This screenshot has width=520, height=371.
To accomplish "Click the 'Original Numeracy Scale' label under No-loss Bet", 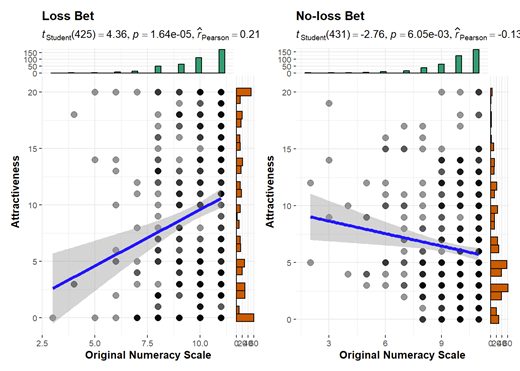I will (402, 355).
